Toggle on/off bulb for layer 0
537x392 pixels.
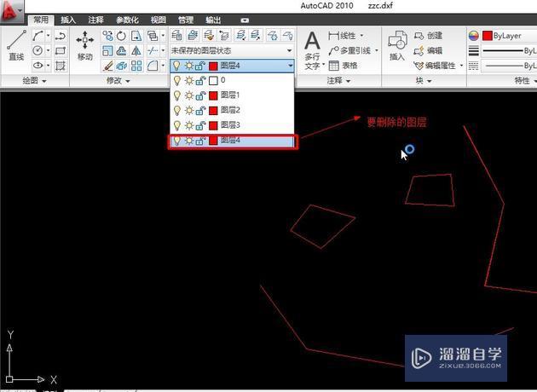click(177, 80)
